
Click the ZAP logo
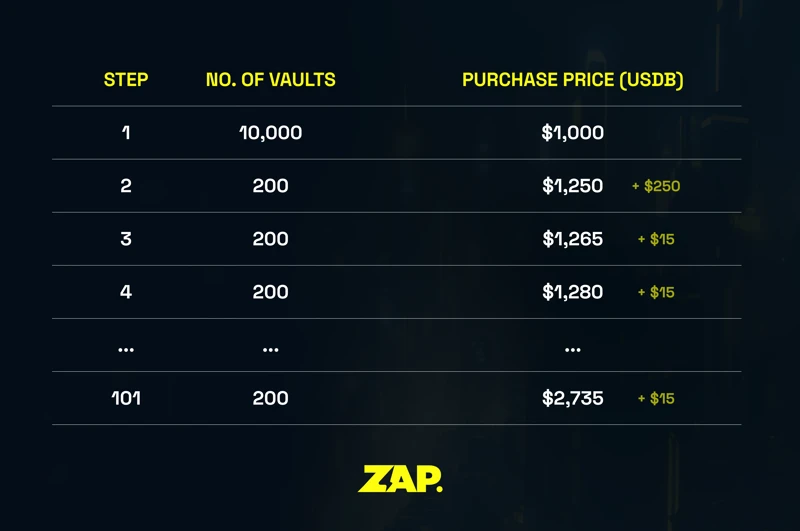[400, 479]
